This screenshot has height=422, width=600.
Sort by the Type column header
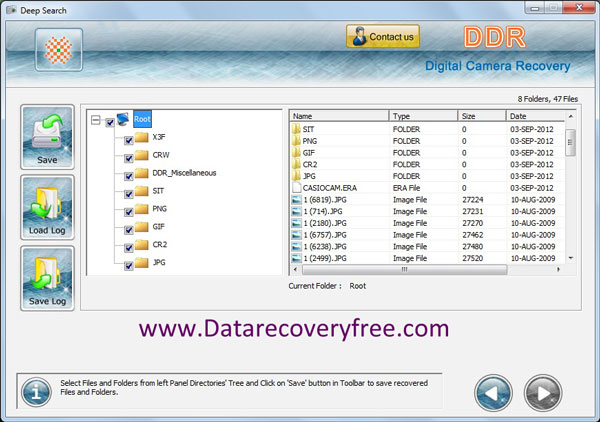[423, 116]
